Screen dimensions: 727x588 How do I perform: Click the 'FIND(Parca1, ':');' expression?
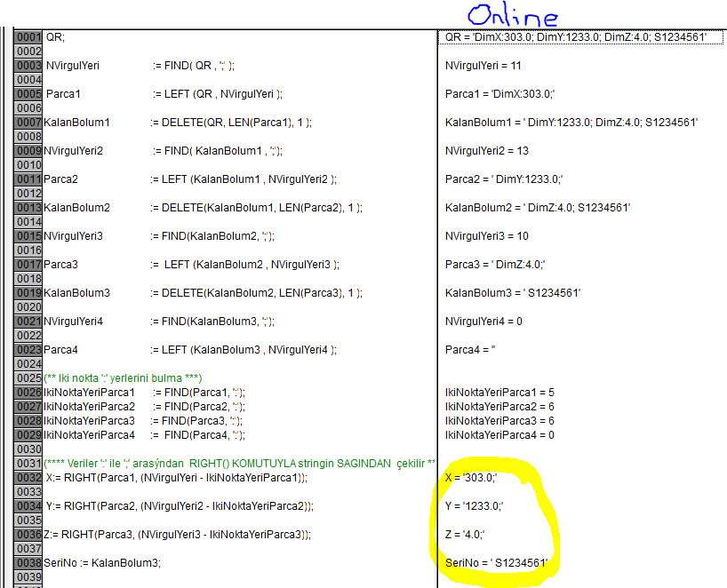coord(205,393)
